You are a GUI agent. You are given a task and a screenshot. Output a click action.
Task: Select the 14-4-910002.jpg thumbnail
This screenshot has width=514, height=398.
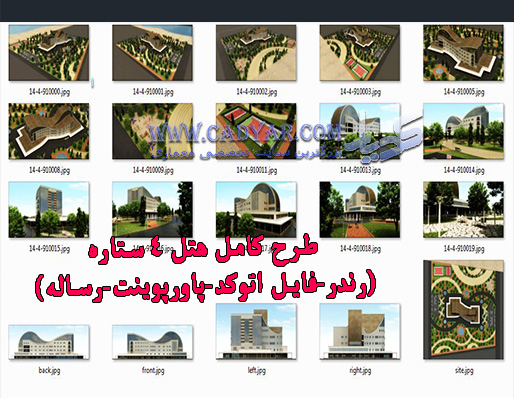[x=256, y=53]
